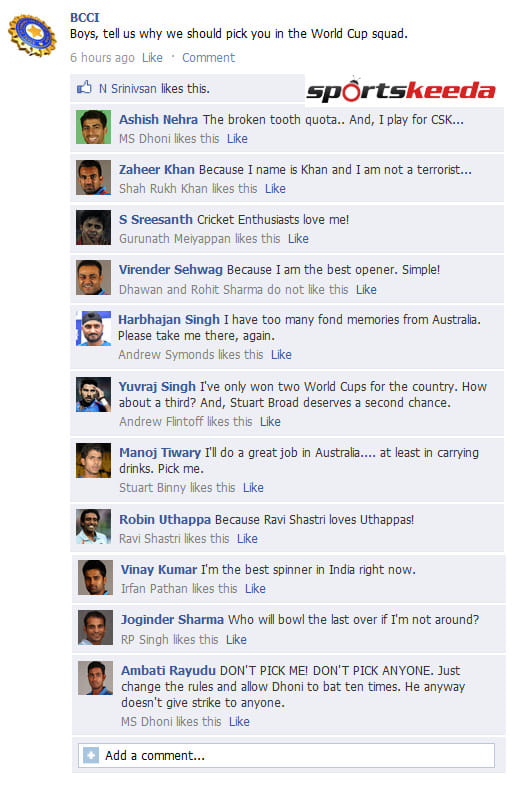Click Ambati Rayudu's profile photo
This screenshot has height=788, width=524.
[x=95, y=678]
